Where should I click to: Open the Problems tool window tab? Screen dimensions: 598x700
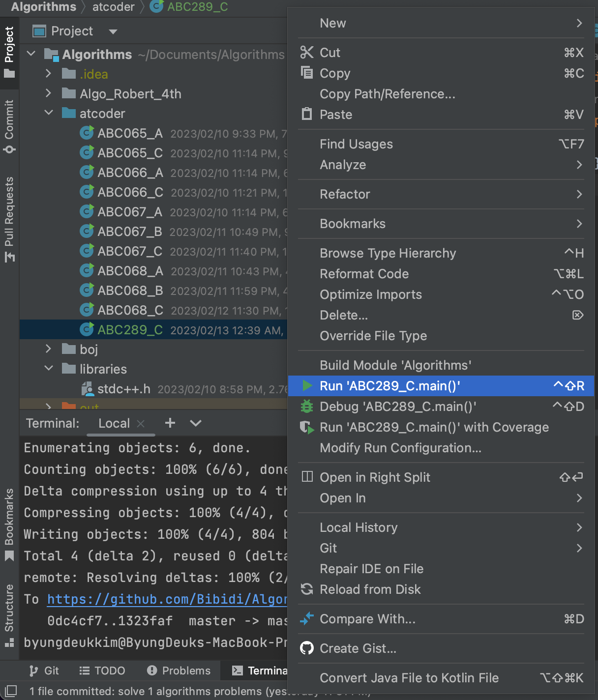point(179,671)
